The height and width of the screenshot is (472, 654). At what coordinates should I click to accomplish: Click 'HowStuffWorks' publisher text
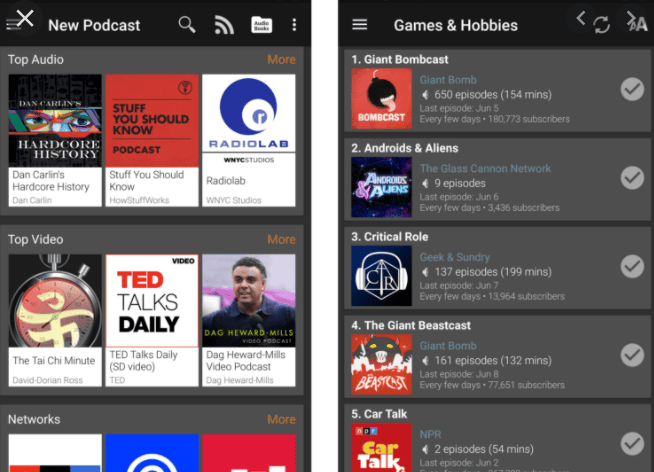[139, 200]
